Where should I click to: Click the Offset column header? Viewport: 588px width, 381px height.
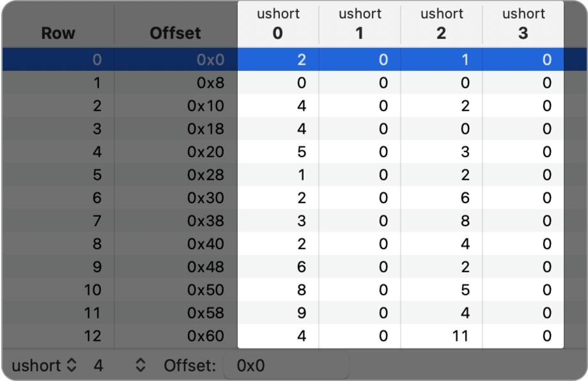pyautogui.click(x=174, y=33)
